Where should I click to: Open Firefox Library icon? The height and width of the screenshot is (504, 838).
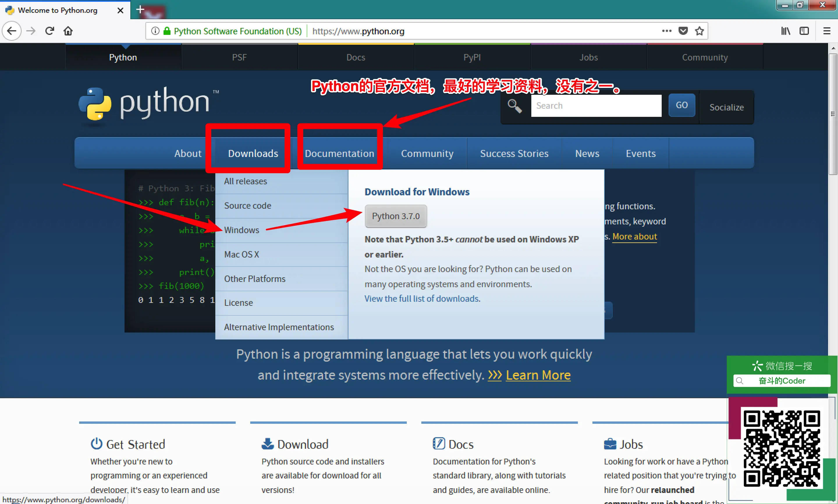point(785,31)
